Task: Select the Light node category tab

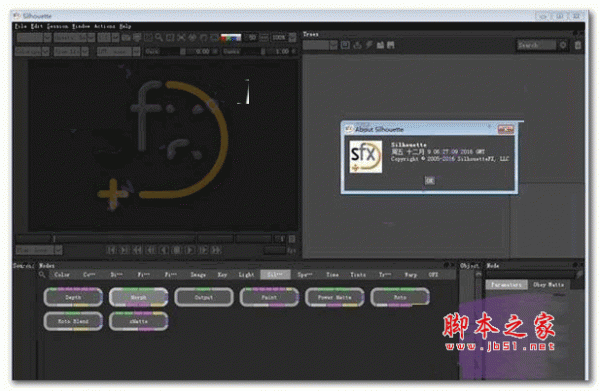Action: pos(246,275)
